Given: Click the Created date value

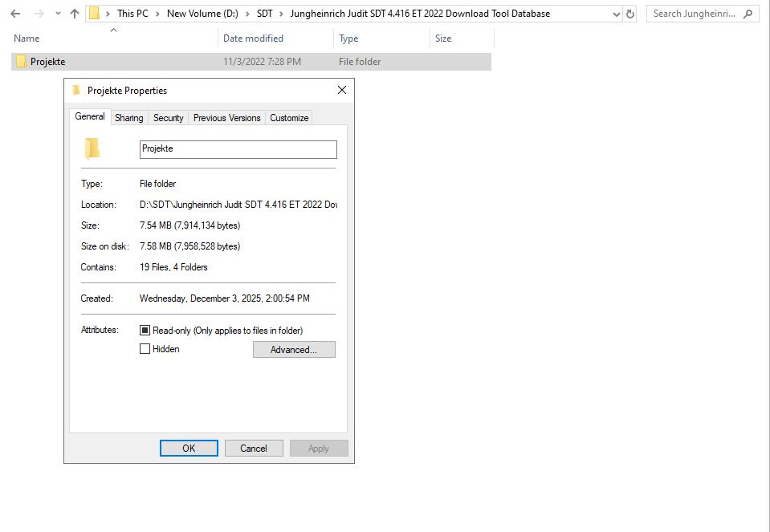Looking at the screenshot, I should pyautogui.click(x=225, y=298).
